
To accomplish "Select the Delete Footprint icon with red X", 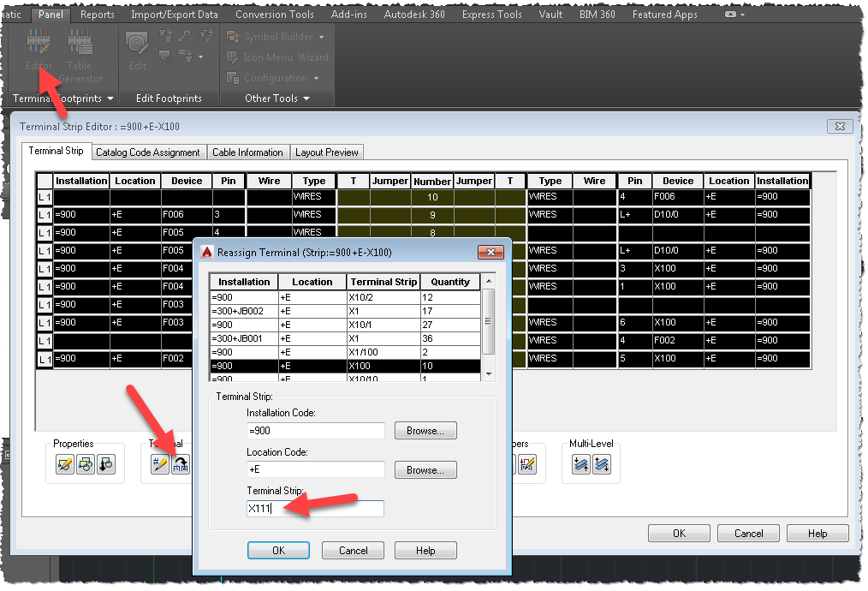I will point(165,56).
